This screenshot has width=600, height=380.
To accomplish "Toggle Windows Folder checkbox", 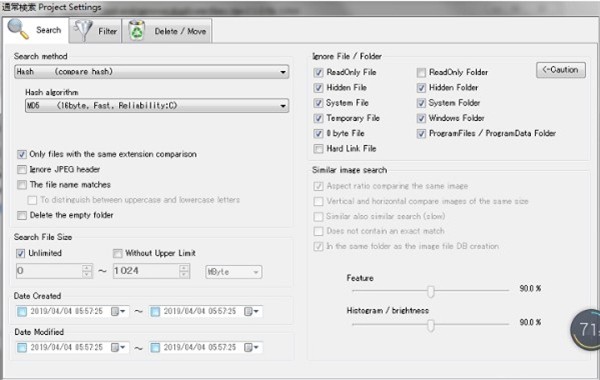I will (x=421, y=118).
